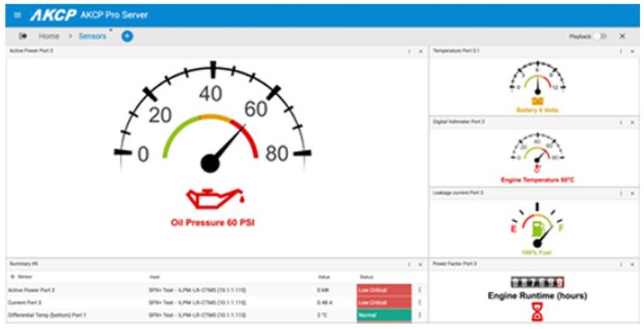Screen dimensions: 644x329
Task: Click the Battery Volts label
Action: 537,110
